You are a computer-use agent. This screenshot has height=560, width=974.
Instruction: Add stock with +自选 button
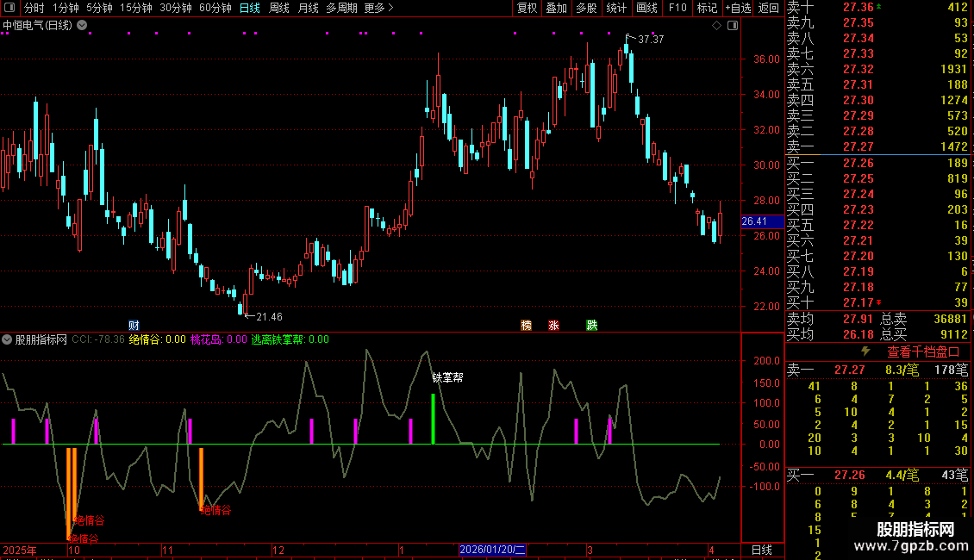point(738,8)
